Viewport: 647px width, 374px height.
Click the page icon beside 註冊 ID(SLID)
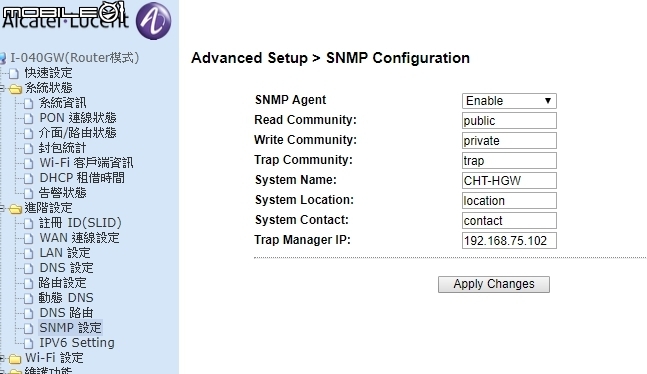pyautogui.click(x=28, y=223)
